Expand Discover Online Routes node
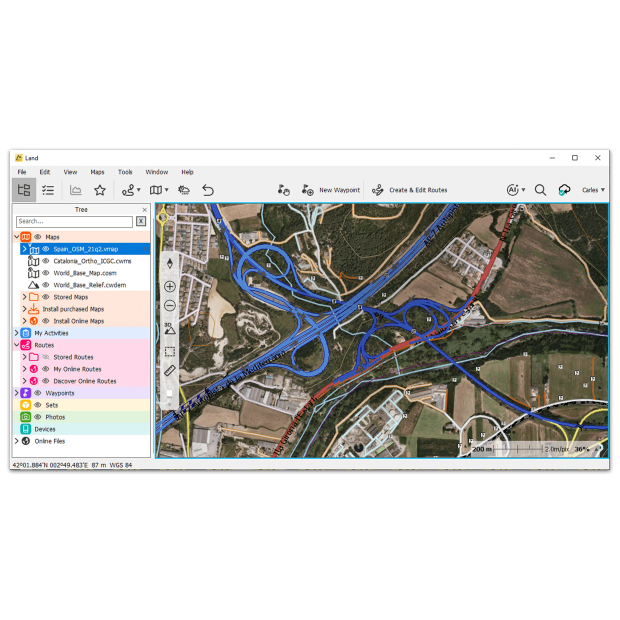The width and height of the screenshot is (620, 620). click(x=25, y=381)
